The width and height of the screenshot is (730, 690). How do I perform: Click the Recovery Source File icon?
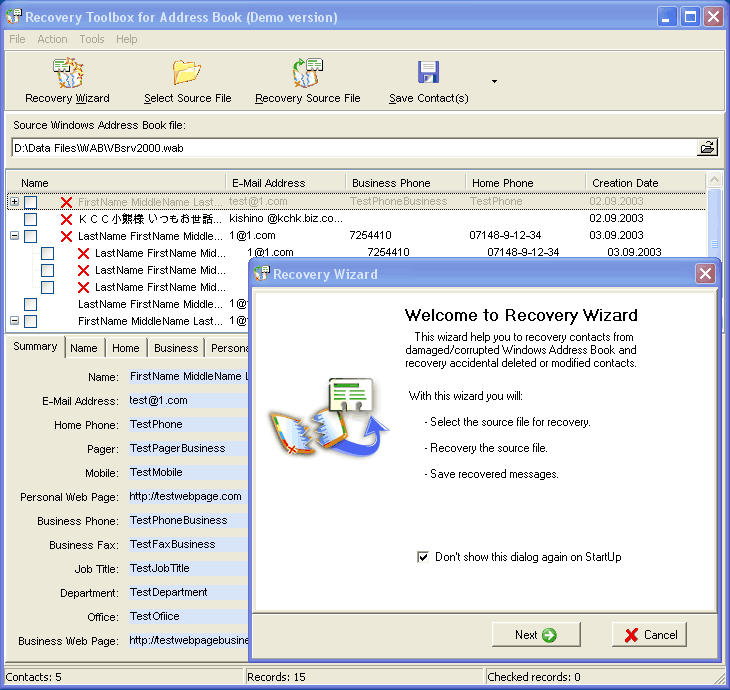click(307, 74)
